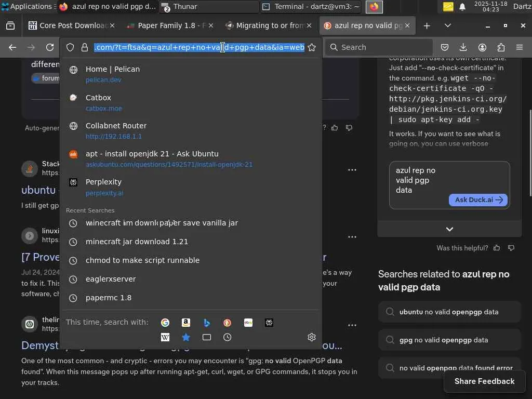Viewport: 532px width, 399px height.
Task: Search this time with Perplexity
Action: pos(269,323)
